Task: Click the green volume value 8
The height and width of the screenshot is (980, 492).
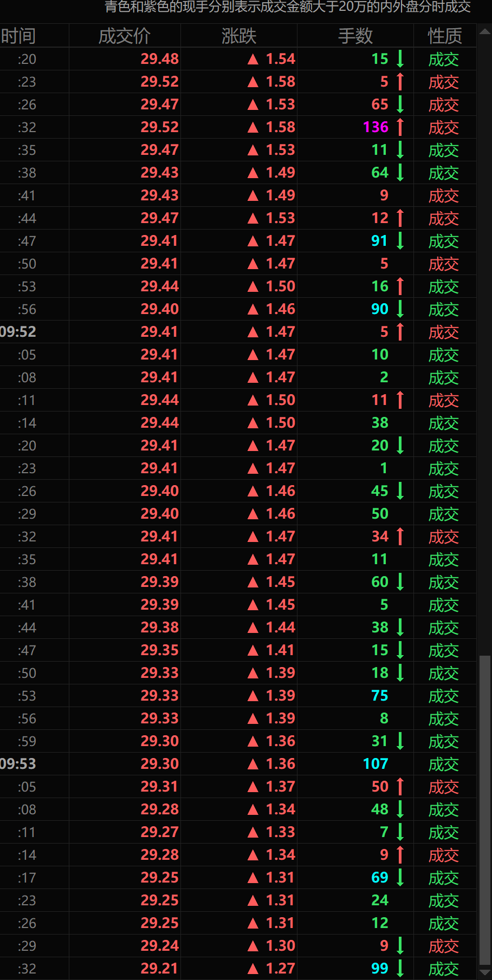Action: (384, 718)
